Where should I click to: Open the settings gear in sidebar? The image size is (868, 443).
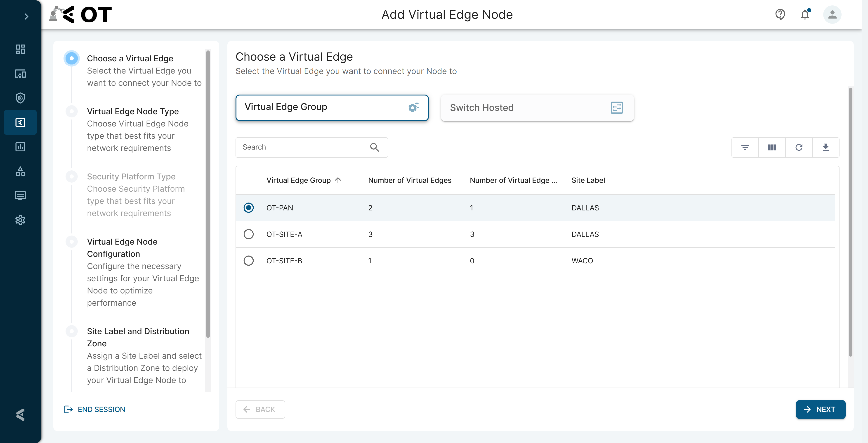(x=20, y=220)
